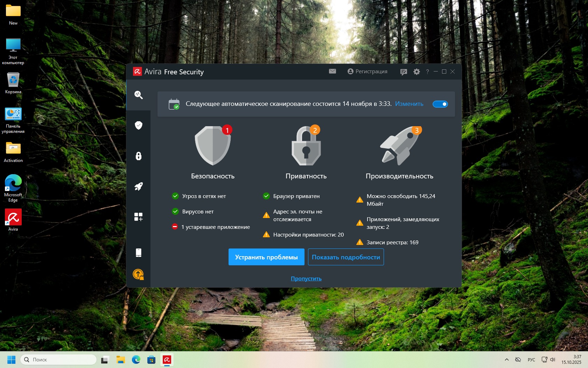
Task: Click the network tray icon
Action: pyautogui.click(x=544, y=360)
